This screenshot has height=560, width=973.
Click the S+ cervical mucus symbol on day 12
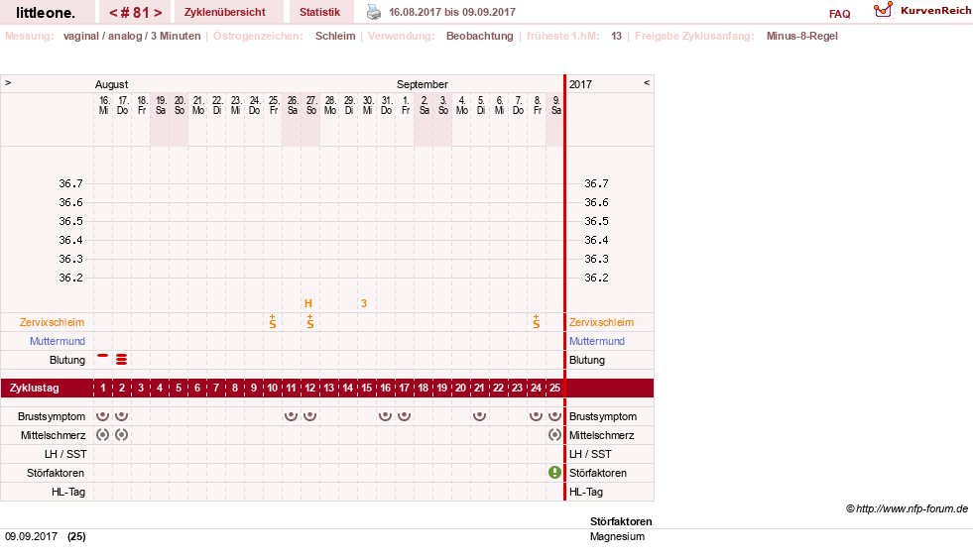310,321
